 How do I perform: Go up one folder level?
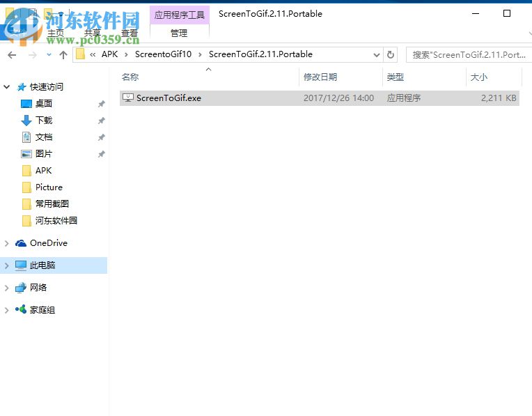63,54
